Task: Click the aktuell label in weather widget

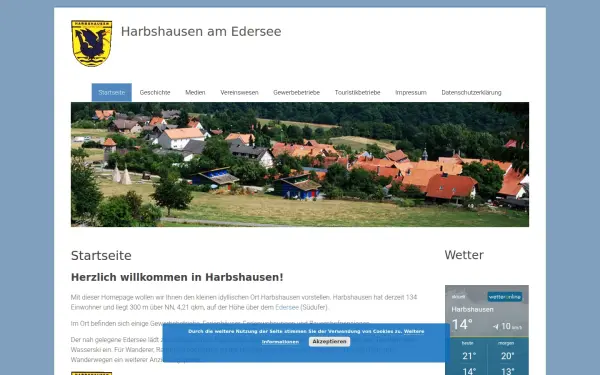Action: [458, 297]
